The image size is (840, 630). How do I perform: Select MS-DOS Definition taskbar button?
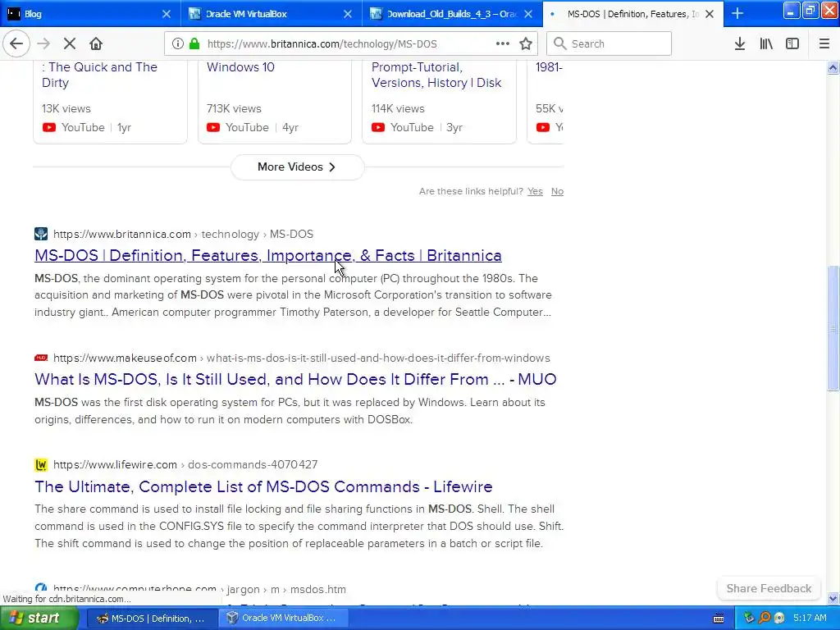point(151,619)
